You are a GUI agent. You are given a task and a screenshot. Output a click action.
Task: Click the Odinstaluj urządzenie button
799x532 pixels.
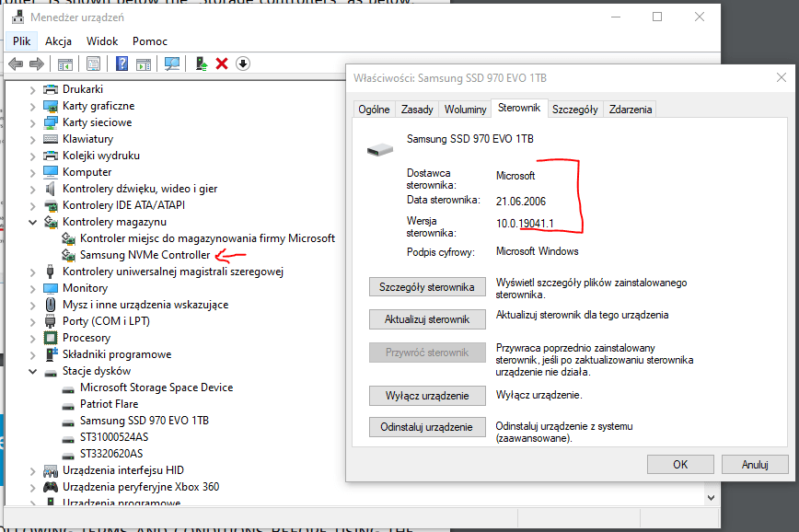click(427, 427)
